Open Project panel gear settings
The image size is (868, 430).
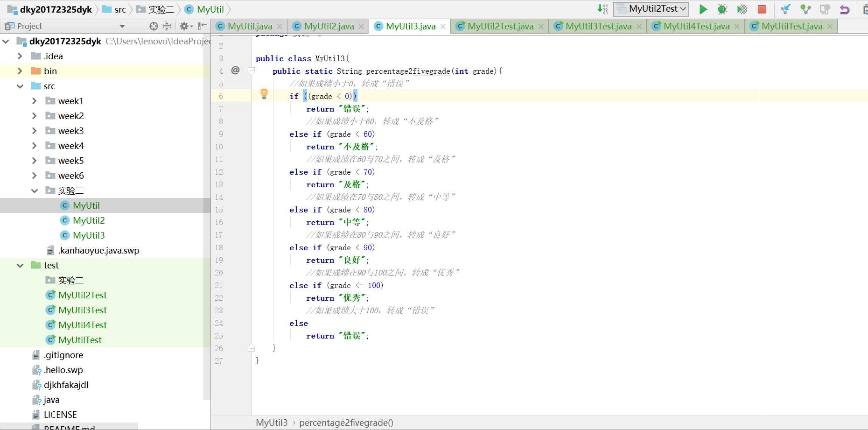185,26
